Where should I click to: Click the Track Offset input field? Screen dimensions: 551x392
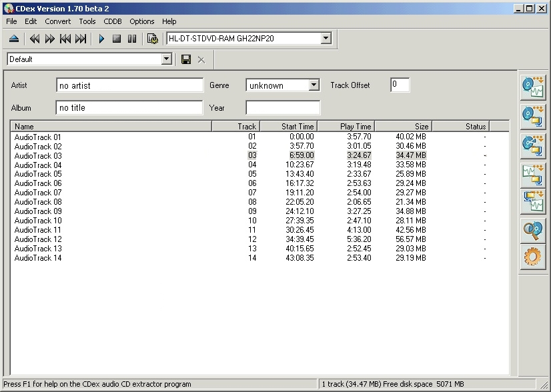pos(400,85)
